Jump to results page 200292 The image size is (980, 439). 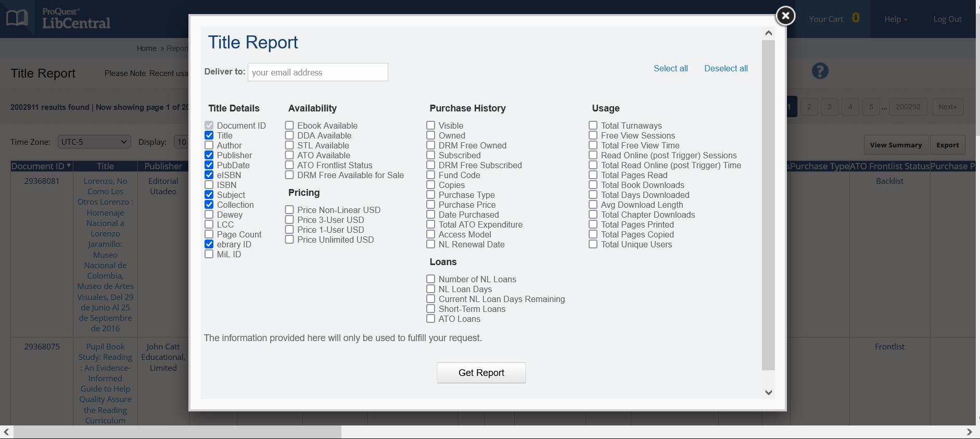click(x=908, y=107)
